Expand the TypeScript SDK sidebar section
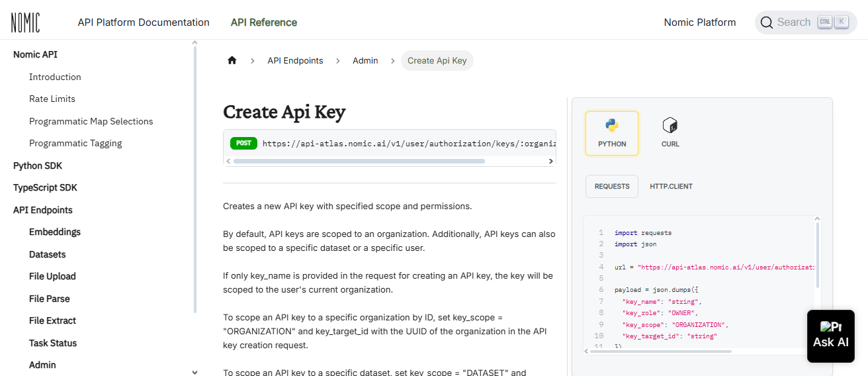Screen dimensions: 868x376 (45, 187)
